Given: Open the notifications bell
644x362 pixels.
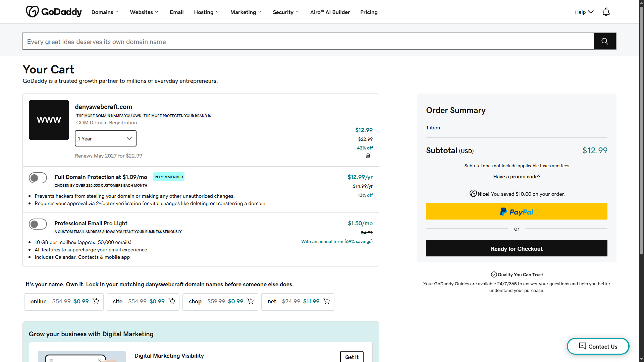Looking at the screenshot, I should (606, 12).
